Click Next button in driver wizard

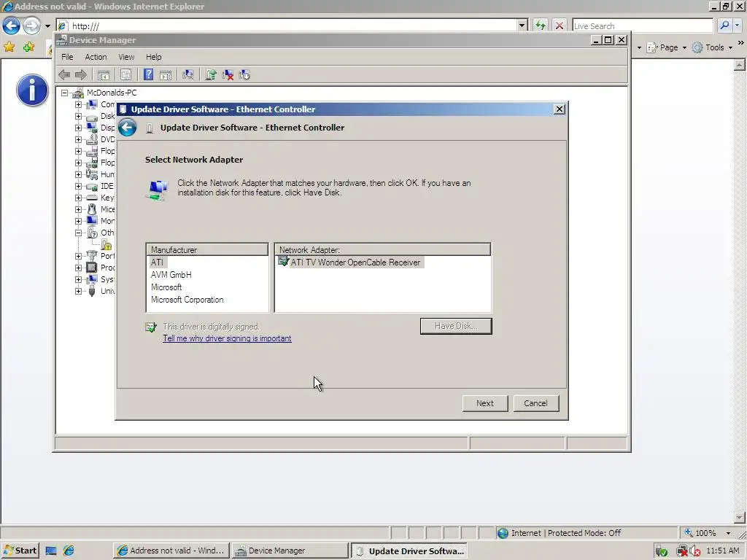pyautogui.click(x=485, y=403)
